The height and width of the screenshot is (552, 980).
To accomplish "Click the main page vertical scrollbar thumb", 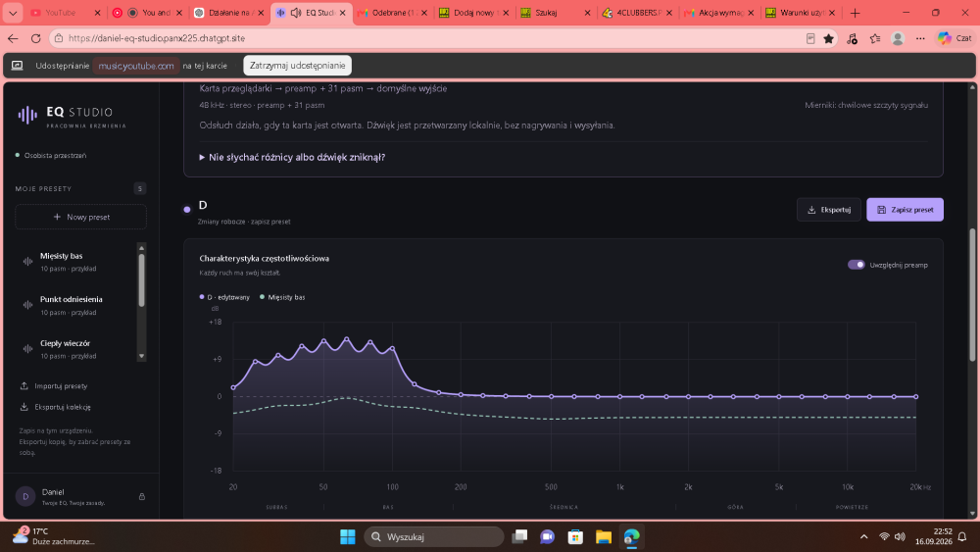I will pyautogui.click(x=972, y=295).
